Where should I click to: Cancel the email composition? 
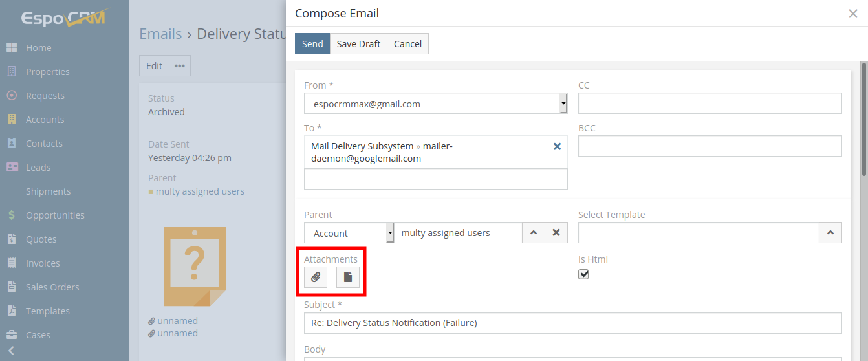pyautogui.click(x=407, y=44)
